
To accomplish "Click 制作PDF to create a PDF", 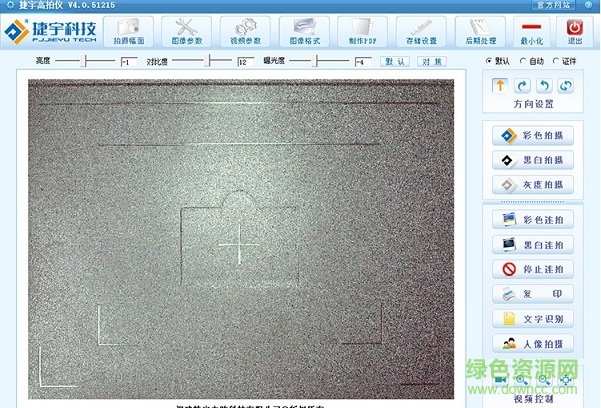I will pos(363,31).
